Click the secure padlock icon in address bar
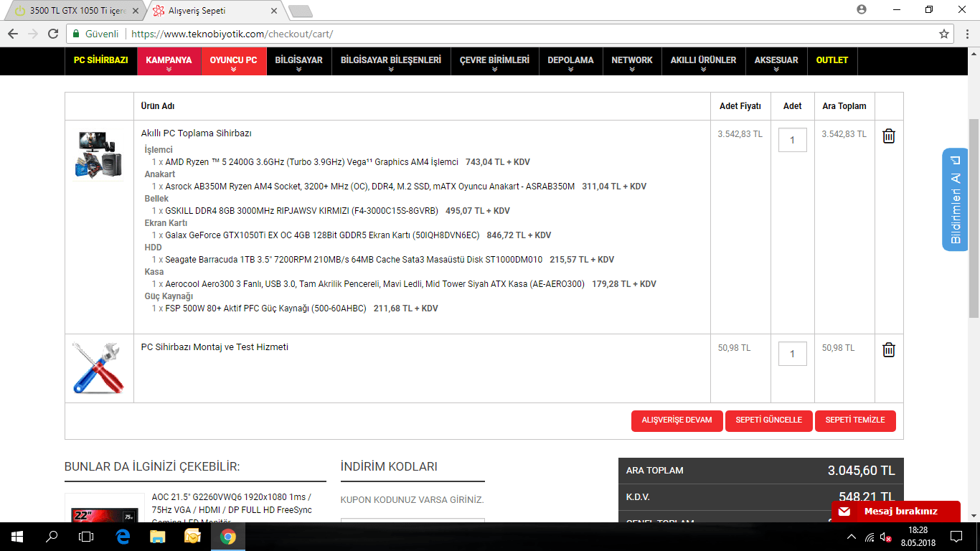The image size is (980, 551). point(76,34)
